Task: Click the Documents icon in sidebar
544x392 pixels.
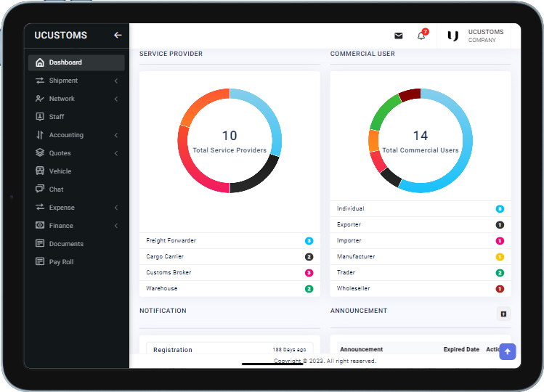Action: click(40, 244)
